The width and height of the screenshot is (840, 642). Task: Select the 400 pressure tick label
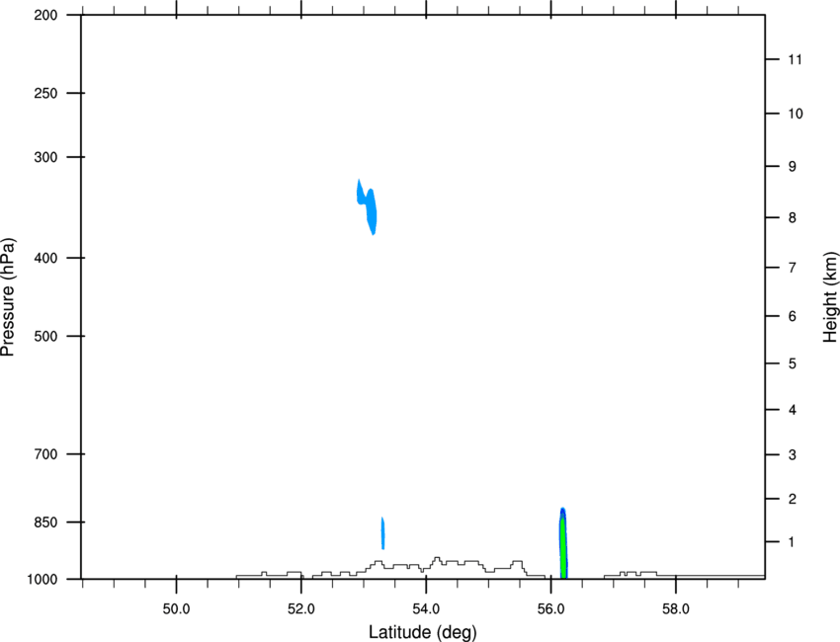pyautogui.click(x=45, y=258)
